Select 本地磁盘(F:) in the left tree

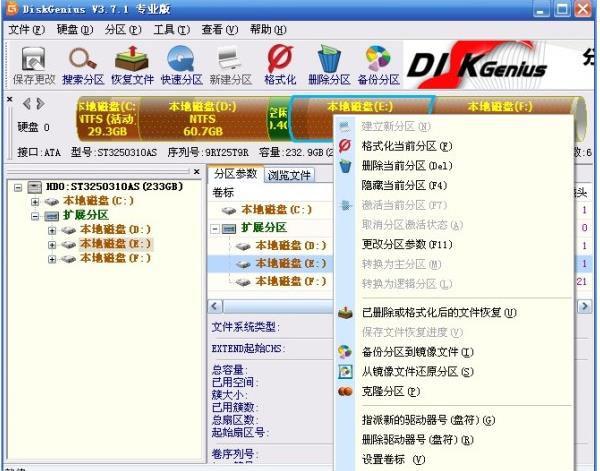click(x=115, y=258)
